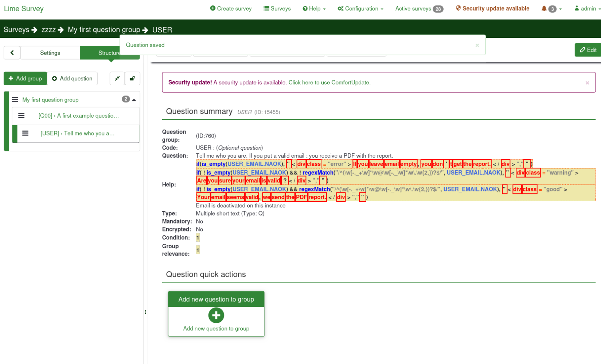The height and width of the screenshot is (364, 601).
Task: Toggle the sidebar unlock icon
Action: pos(133,78)
